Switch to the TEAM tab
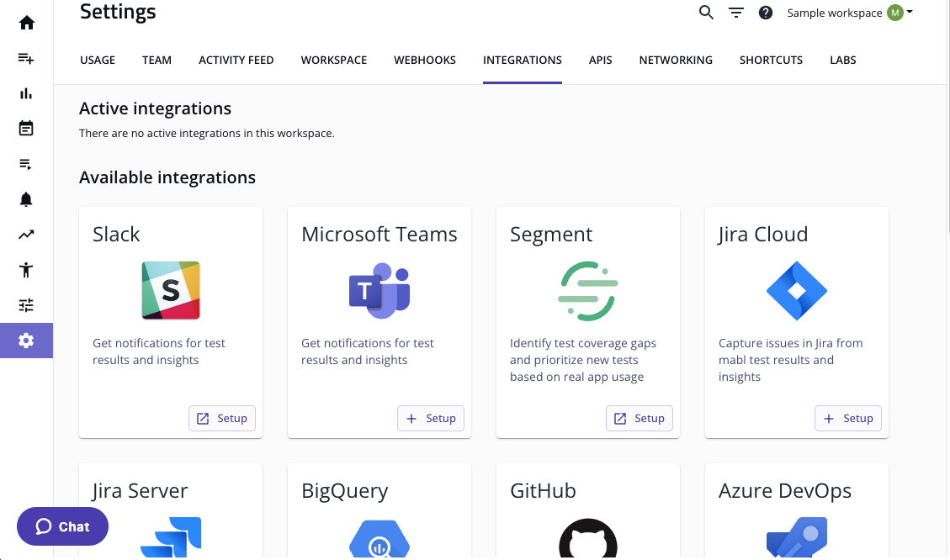Viewport: 950px width, 560px height. pos(157,60)
